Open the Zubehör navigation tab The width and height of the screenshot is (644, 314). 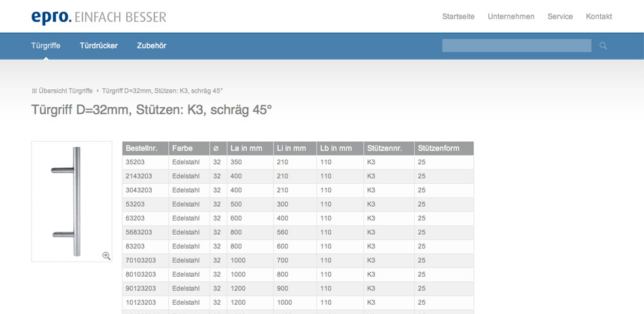(x=152, y=46)
